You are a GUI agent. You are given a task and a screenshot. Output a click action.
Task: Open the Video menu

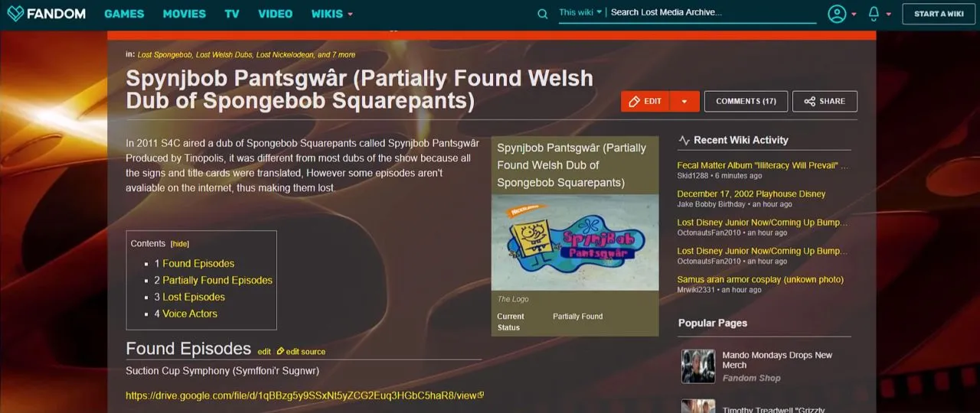point(275,14)
